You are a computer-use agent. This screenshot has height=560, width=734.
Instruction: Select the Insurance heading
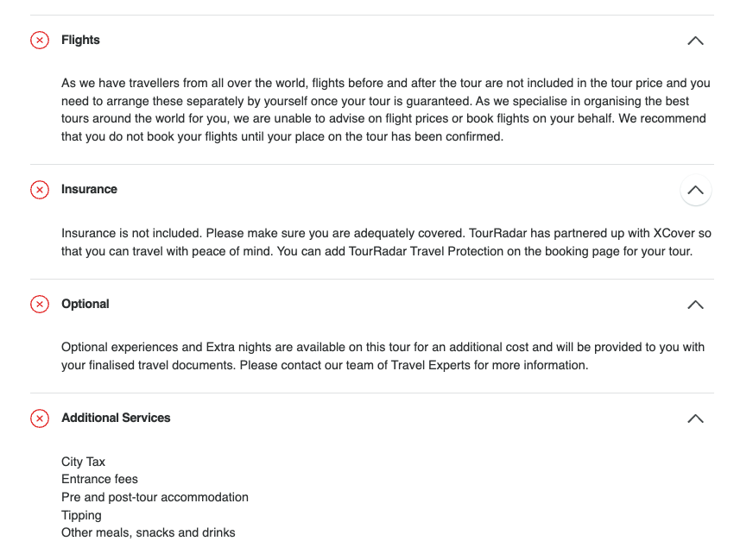[x=89, y=189]
